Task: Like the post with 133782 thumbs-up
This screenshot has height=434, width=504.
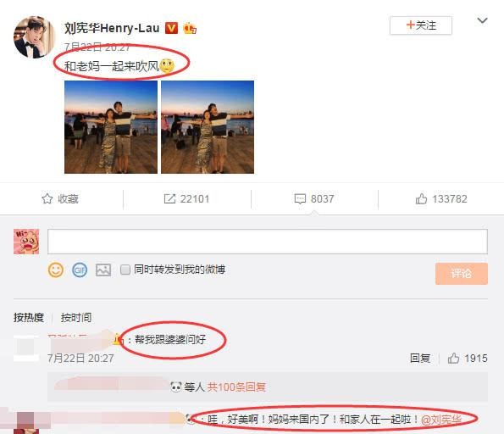Action: point(421,199)
